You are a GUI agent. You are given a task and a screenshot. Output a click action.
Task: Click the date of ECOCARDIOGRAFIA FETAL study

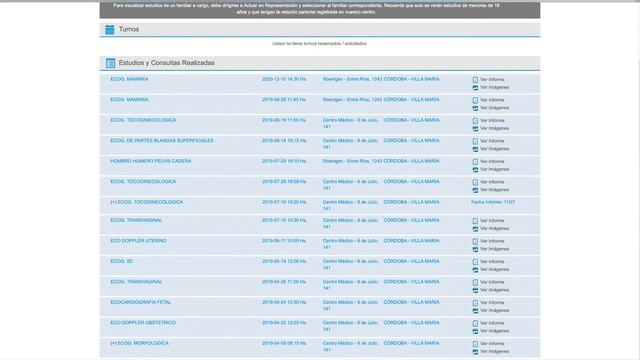(x=284, y=302)
